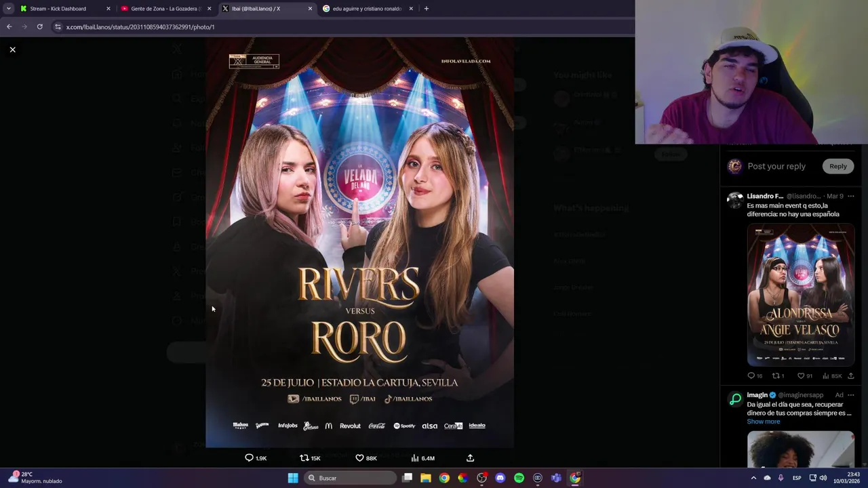
Task: Like Lisandro's reply with 91 likes
Action: [805, 375]
